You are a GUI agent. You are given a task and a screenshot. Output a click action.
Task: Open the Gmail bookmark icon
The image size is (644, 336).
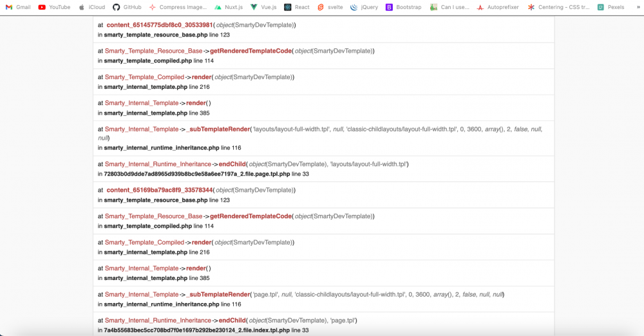click(8, 7)
